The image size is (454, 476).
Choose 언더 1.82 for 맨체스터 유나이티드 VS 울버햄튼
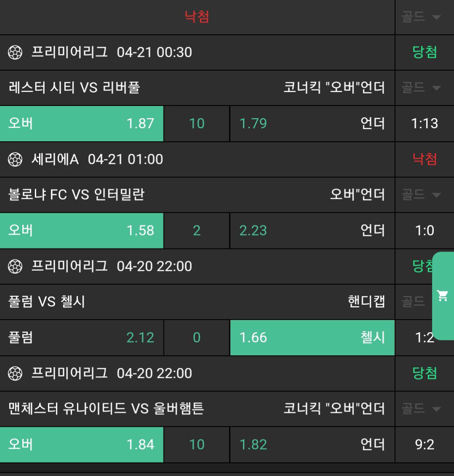coord(312,444)
